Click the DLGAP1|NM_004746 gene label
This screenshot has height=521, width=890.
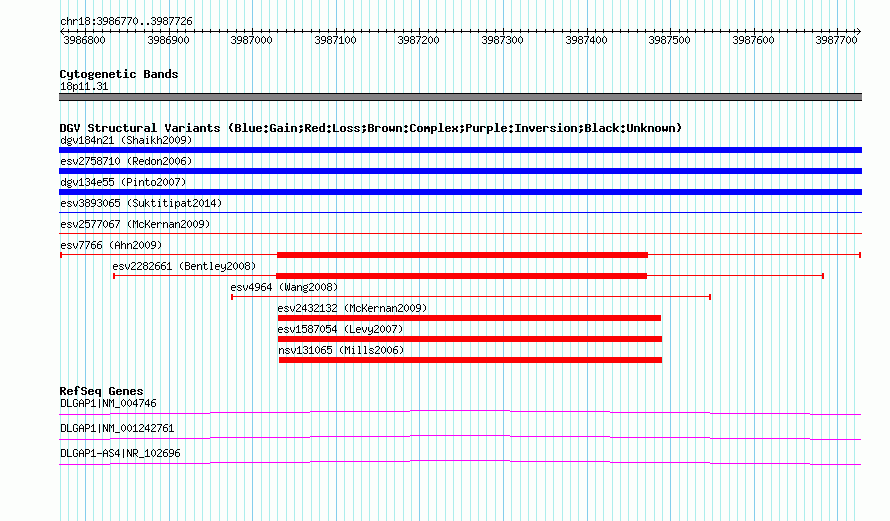click(x=108, y=404)
